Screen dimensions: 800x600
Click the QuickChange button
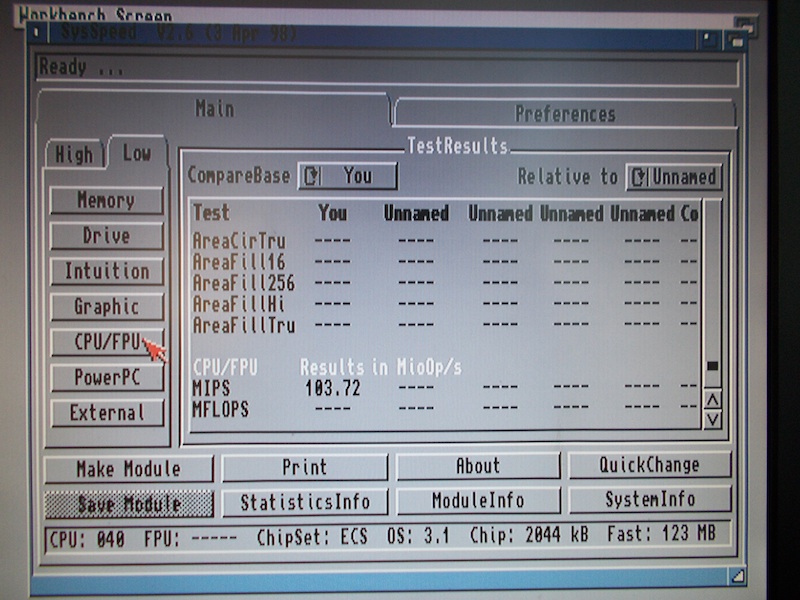[x=650, y=465]
